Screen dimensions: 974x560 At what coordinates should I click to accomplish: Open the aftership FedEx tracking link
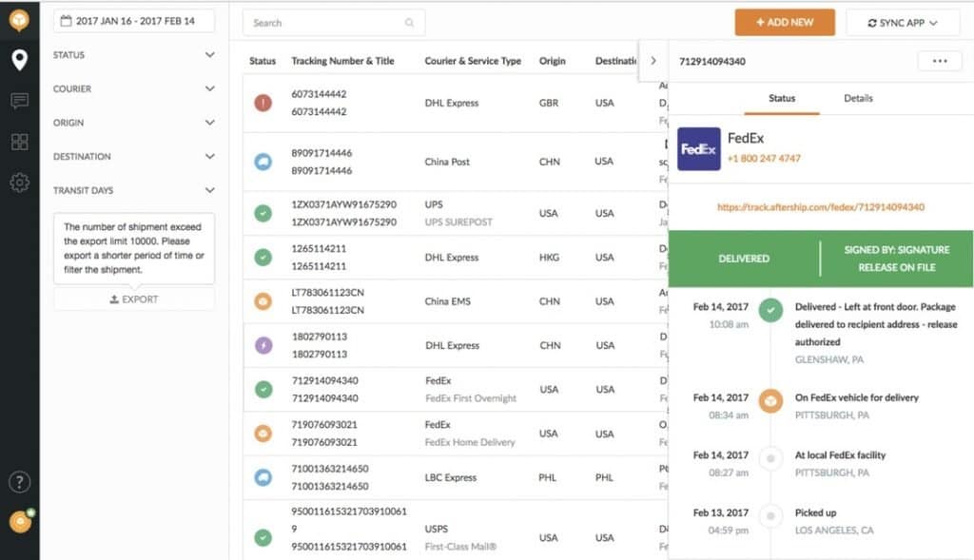click(820, 207)
